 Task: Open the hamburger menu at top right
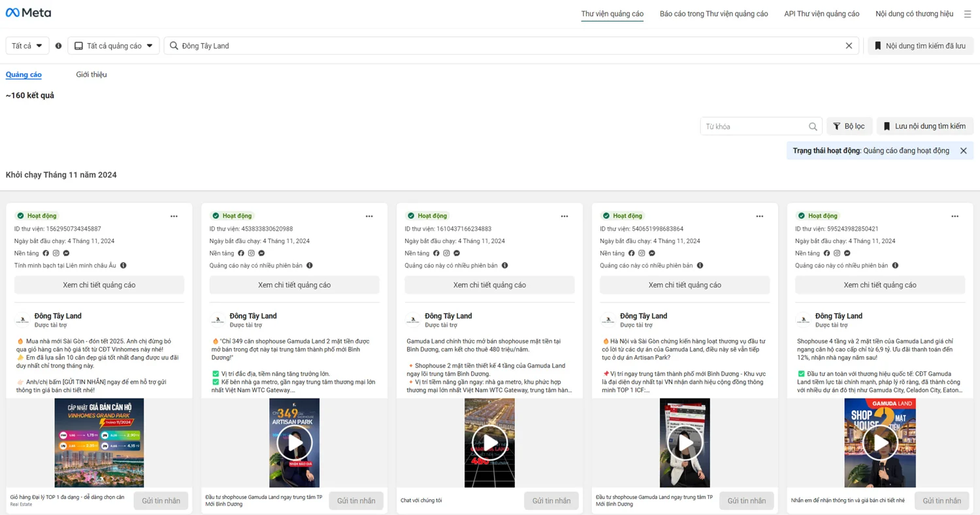(968, 14)
